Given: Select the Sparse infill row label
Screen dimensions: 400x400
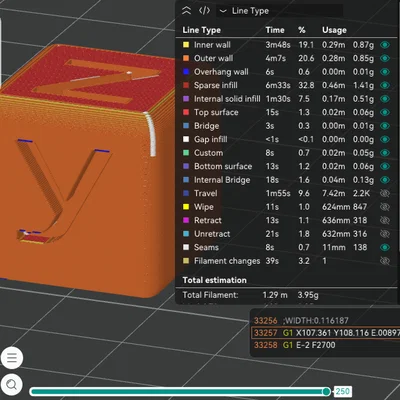Looking at the screenshot, I should click(216, 85).
